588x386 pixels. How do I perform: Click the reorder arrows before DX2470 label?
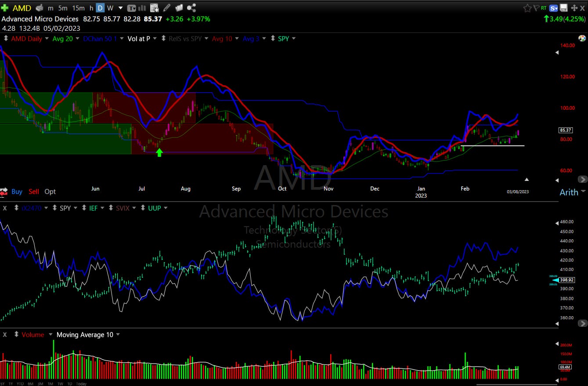[x=17, y=208]
